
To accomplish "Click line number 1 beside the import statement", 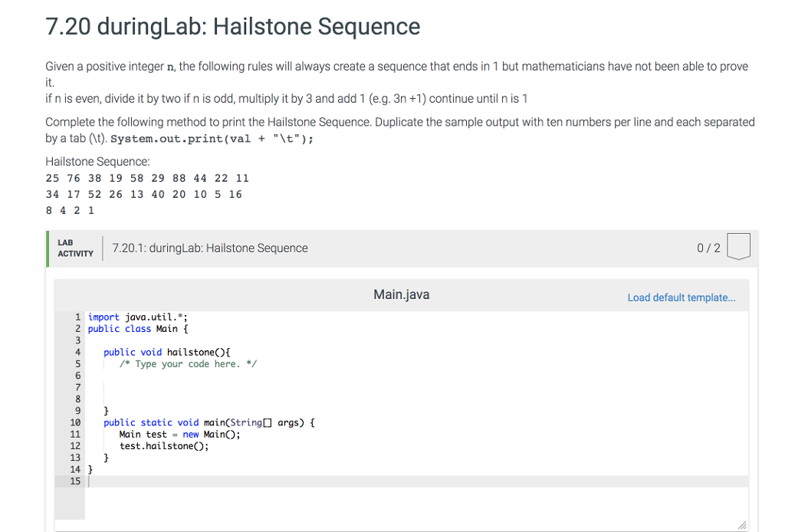I will click(x=77, y=317).
